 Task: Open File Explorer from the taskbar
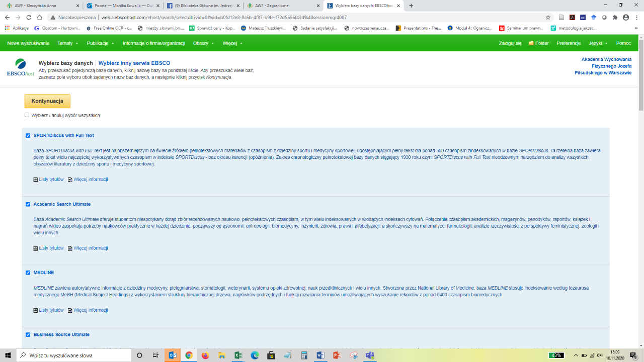221,355
